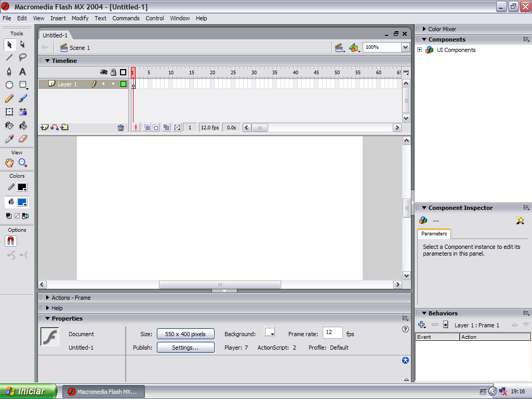The width and height of the screenshot is (532, 399).
Task: Click the Insert Layer icon
Action: tap(45, 127)
